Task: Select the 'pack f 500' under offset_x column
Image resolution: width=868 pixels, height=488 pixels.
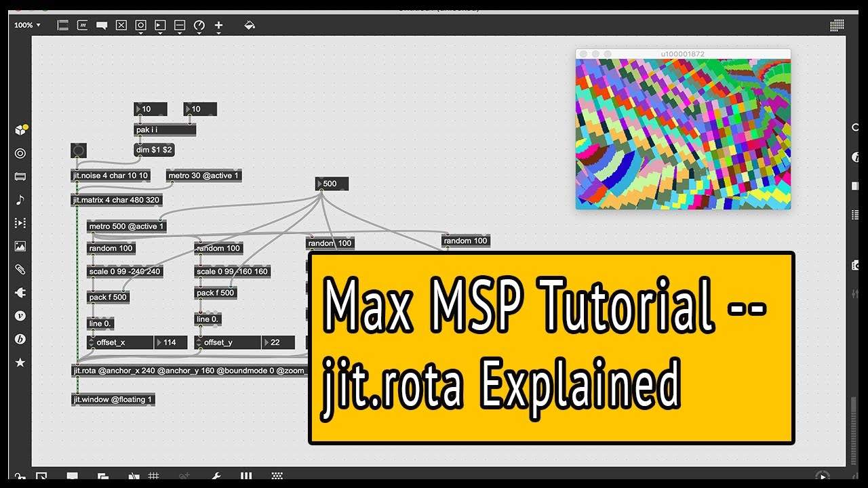Action: [x=108, y=298]
